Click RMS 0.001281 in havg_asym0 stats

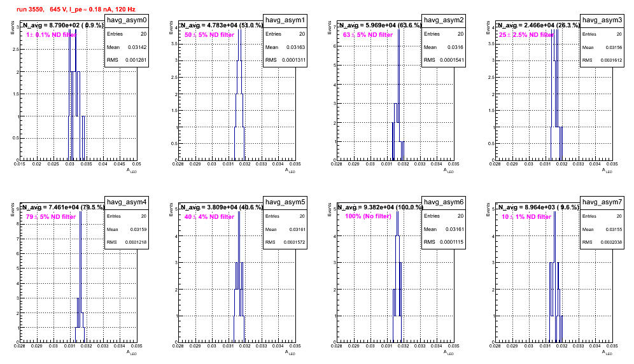[x=127, y=60]
